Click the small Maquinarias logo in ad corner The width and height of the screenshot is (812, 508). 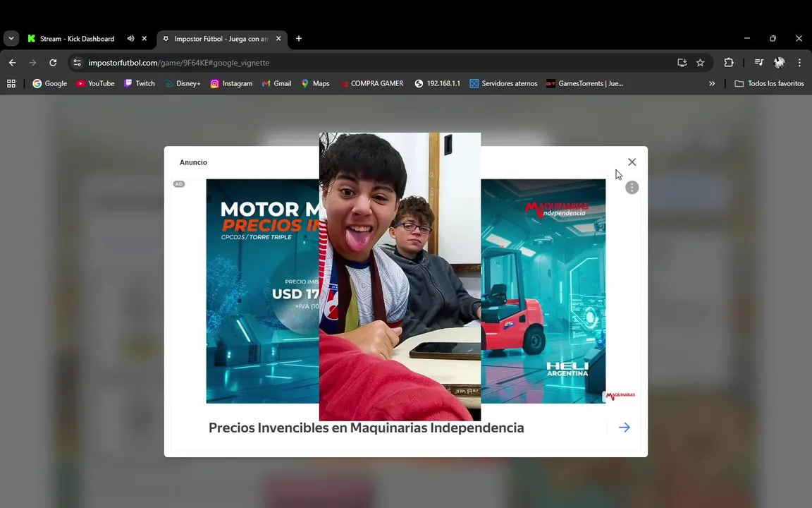point(620,396)
